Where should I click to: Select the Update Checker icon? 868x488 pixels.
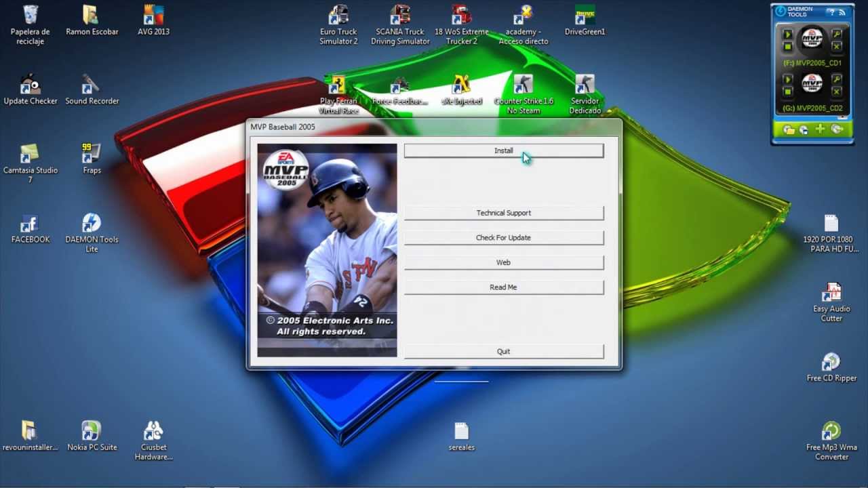(x=31, y=89)
